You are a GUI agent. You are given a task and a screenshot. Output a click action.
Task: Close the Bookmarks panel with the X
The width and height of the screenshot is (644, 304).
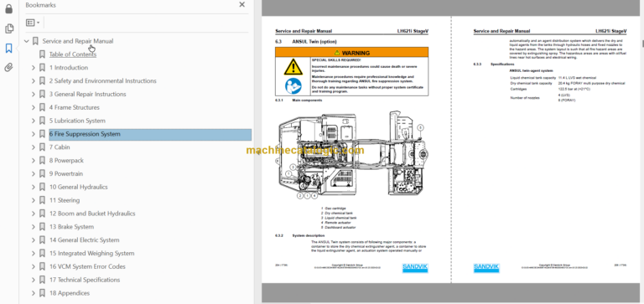coord(241,4)
